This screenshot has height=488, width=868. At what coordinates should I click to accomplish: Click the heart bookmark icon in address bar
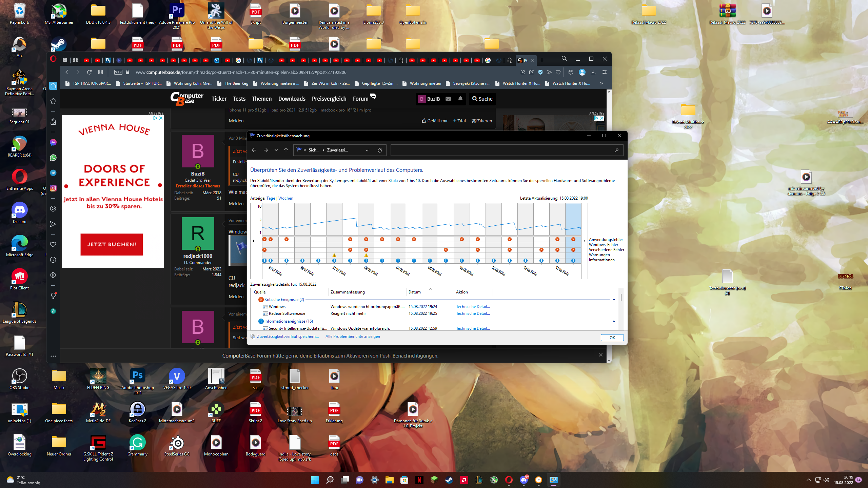[x=558, y=72]
